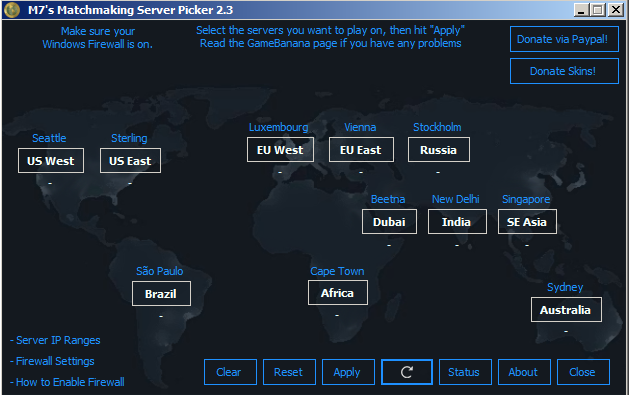The width and height of the screenshot is (629, 395).
Task: Click the refresh arrow icon button
Action: [407, 372]
